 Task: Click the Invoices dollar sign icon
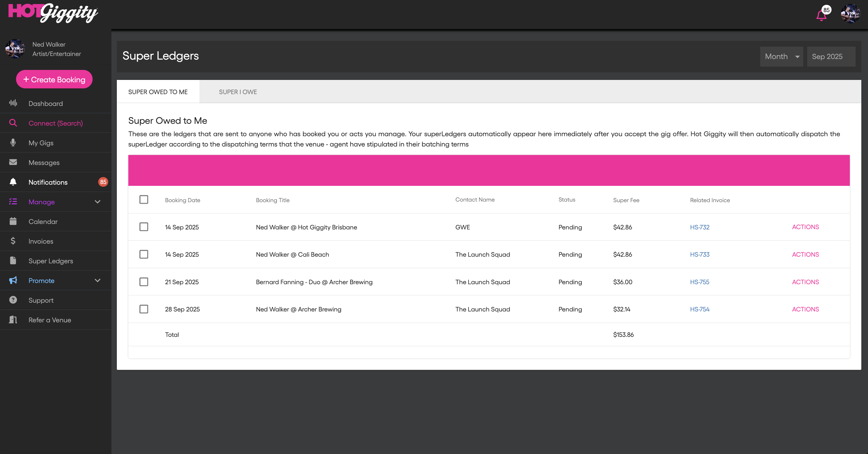point(13,241)
